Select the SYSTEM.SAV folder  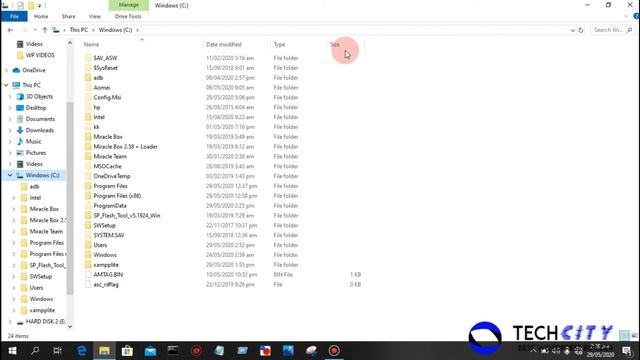pyautogui.click(x=109, y=235)
